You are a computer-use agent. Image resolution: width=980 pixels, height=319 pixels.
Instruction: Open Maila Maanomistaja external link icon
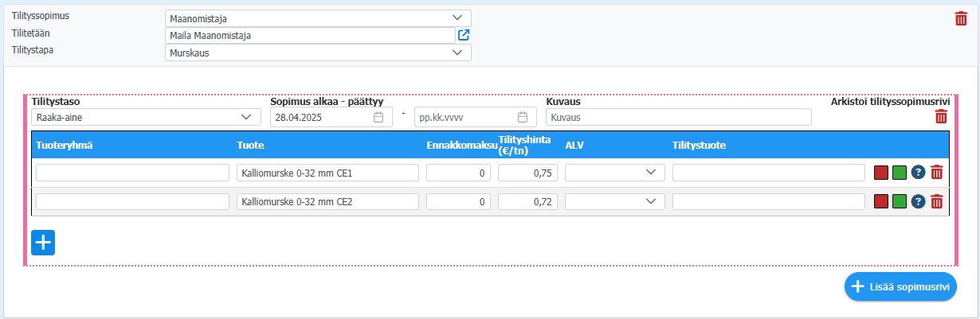tap(464, 35)
